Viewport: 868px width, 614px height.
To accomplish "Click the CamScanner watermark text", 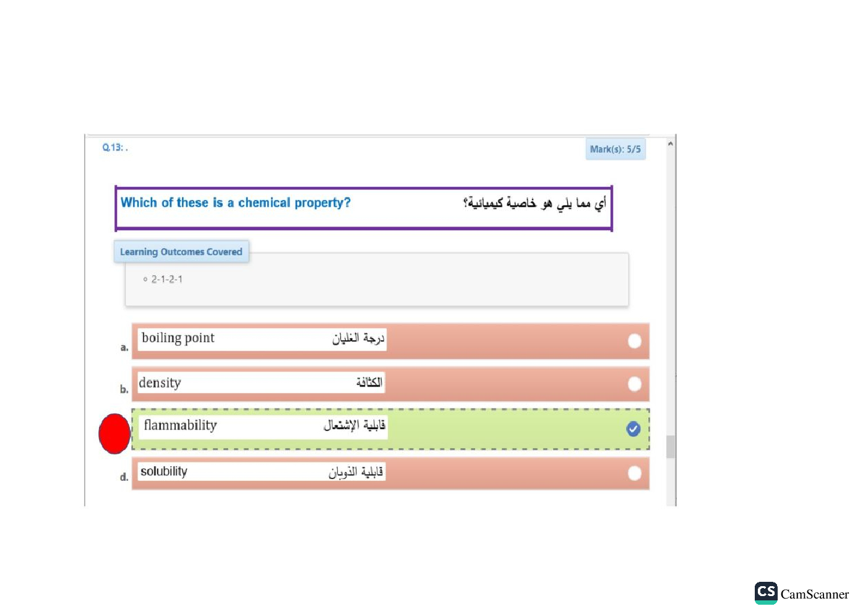I will pyautogui.click(x=814, y=594).
